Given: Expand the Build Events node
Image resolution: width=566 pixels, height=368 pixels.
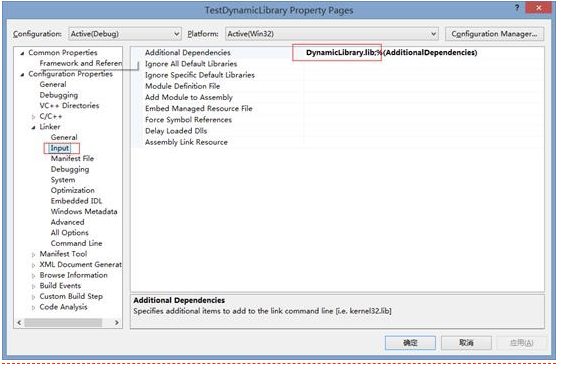Looking at the screenshot, I should [34, 286].
